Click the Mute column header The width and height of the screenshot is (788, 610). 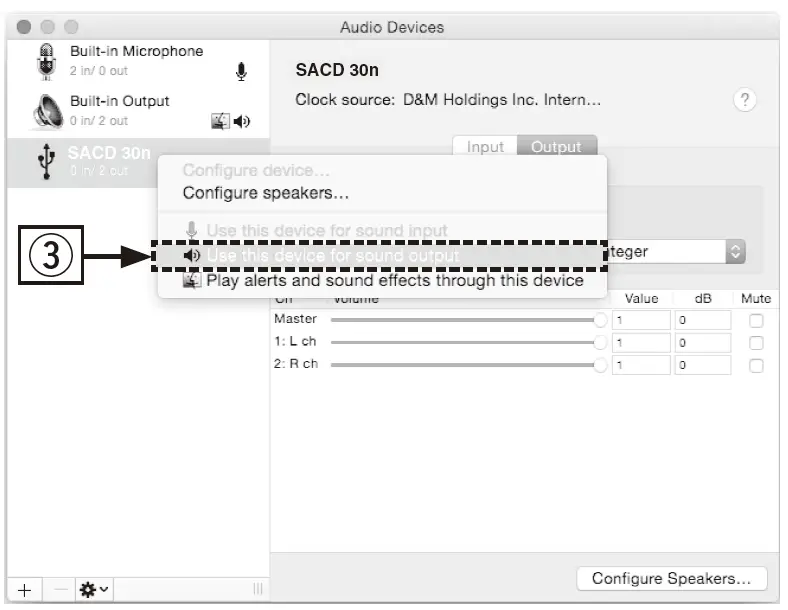point(756,298)
